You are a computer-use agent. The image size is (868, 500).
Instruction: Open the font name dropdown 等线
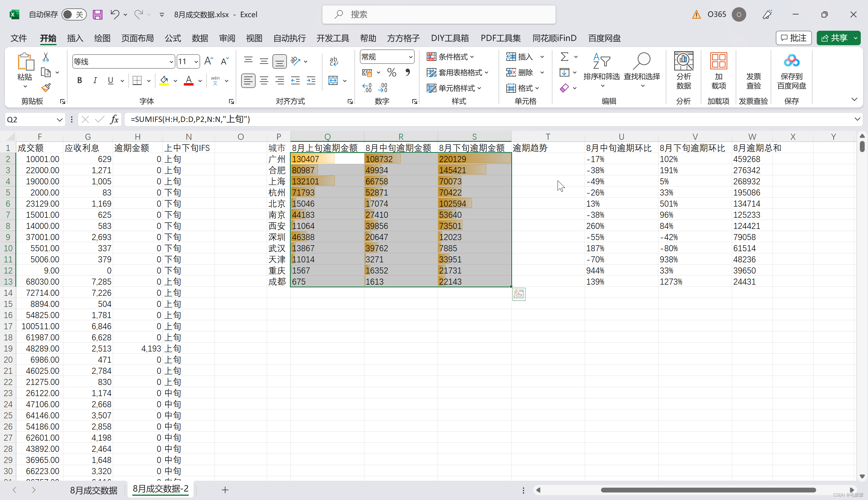pyautogui.click(x=171, y=62)
